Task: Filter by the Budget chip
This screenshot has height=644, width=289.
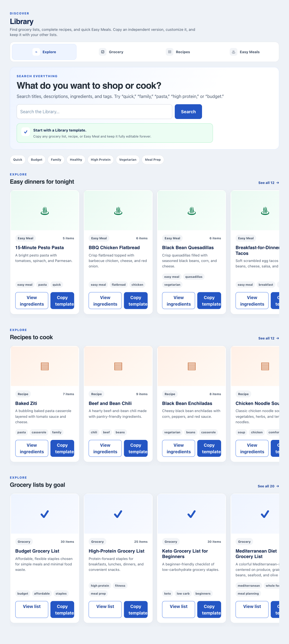Action: [x=37, y=160]
